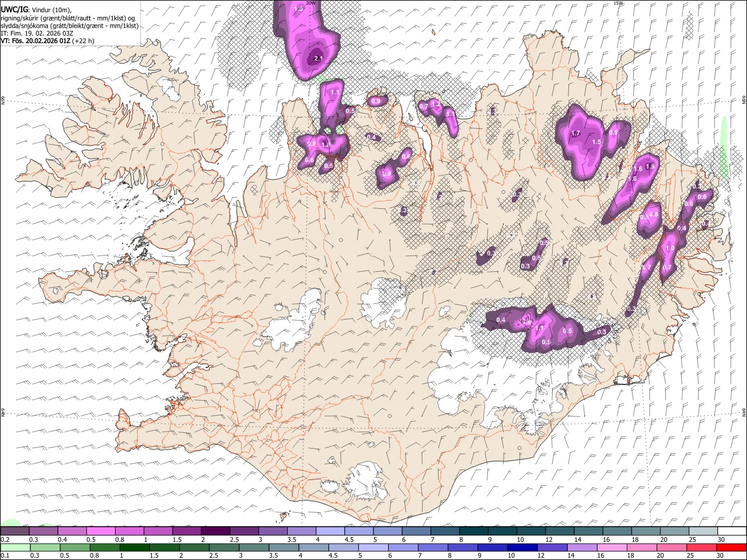
Task: Click the 'UWC/IG: Vindur (10m)' title text
Action: tap(36, 9)
